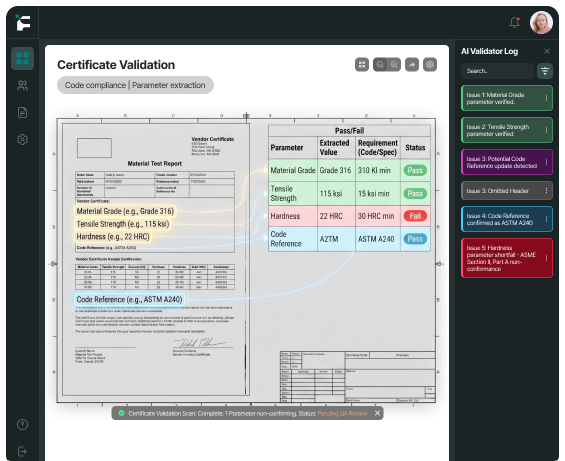This screenshot has height=461, width=565.
Task: Open the users icon in sidebar
Action: [x=22, y=86]
